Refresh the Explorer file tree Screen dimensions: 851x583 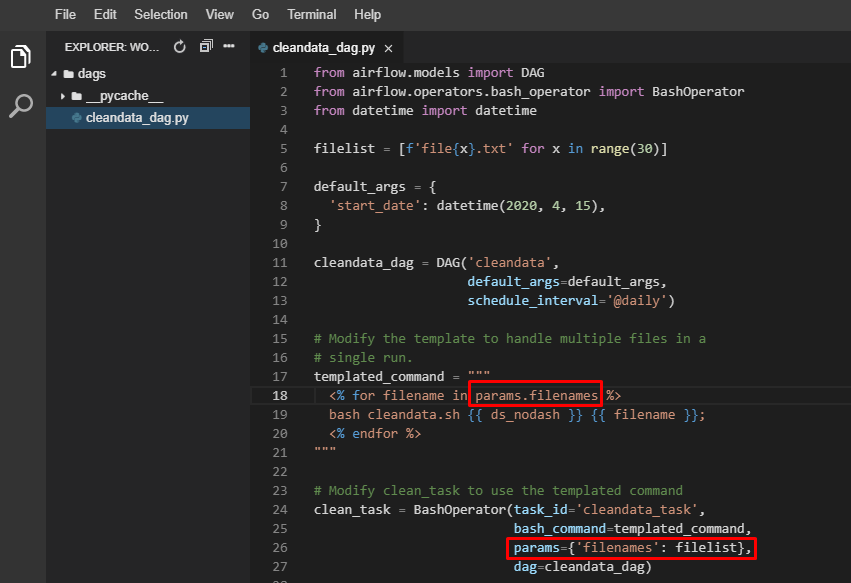click(180, 47)
